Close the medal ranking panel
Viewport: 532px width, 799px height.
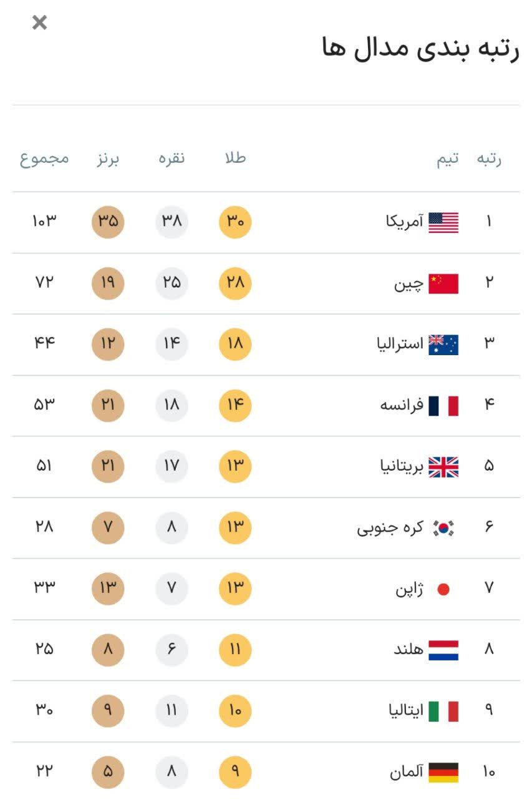[39, 23]
